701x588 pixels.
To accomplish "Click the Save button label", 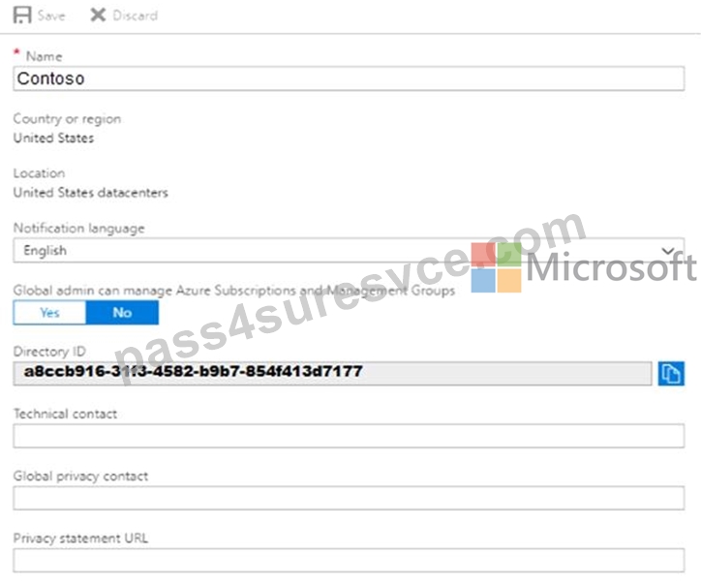I will [x=51, y=15].
